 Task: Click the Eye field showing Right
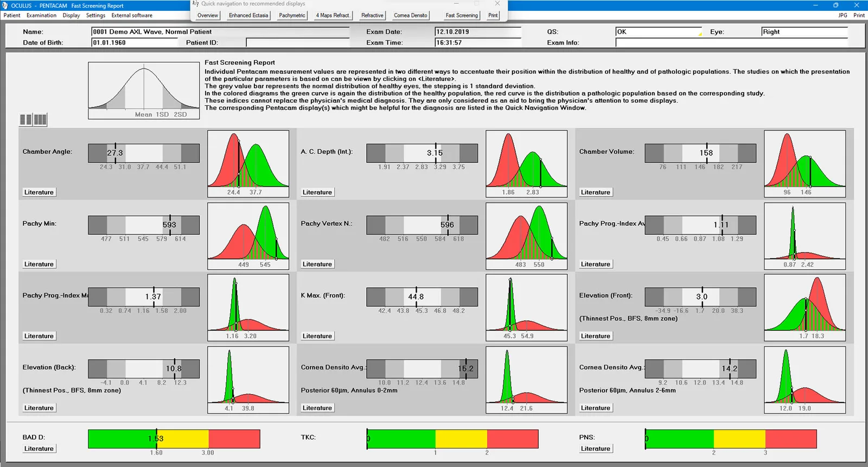point(805,32)
